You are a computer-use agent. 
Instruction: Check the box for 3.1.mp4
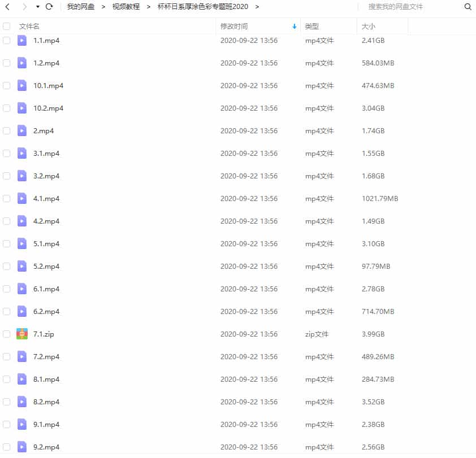6,154
